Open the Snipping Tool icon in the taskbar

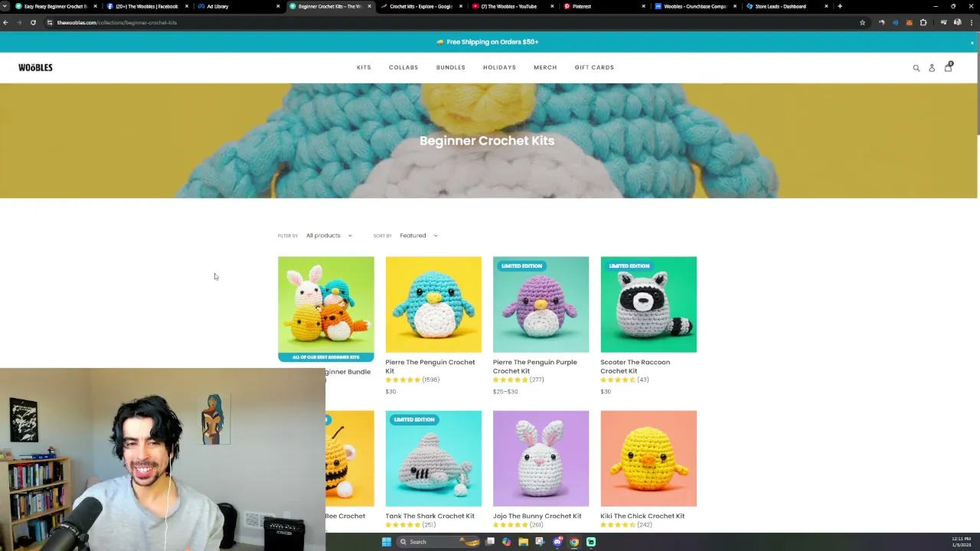point(541,542)
